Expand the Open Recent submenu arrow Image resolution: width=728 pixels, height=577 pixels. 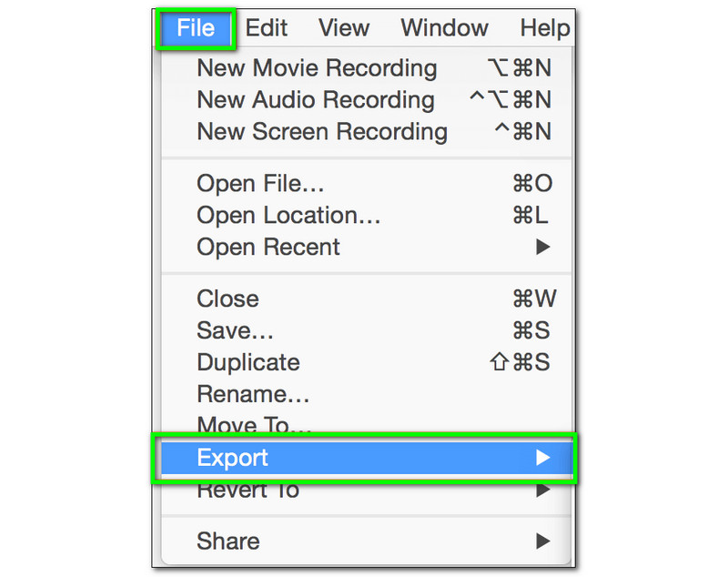point(543,247)
